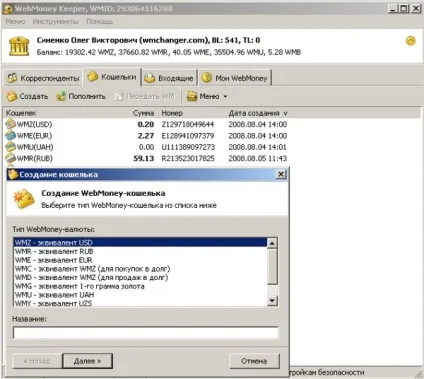
Task: Click the currency list scroll up arrow
Action: (x=272, y=243)
